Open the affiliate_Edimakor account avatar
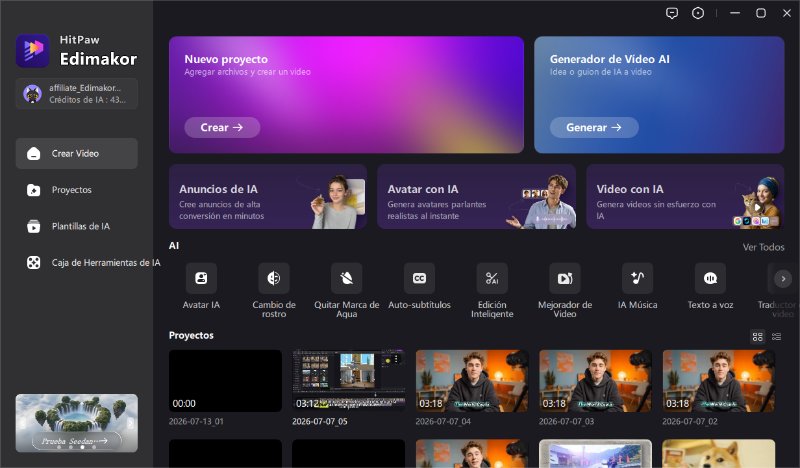Image resolution: width=800 pixels, height=468 pixels. tap(32, 94)
